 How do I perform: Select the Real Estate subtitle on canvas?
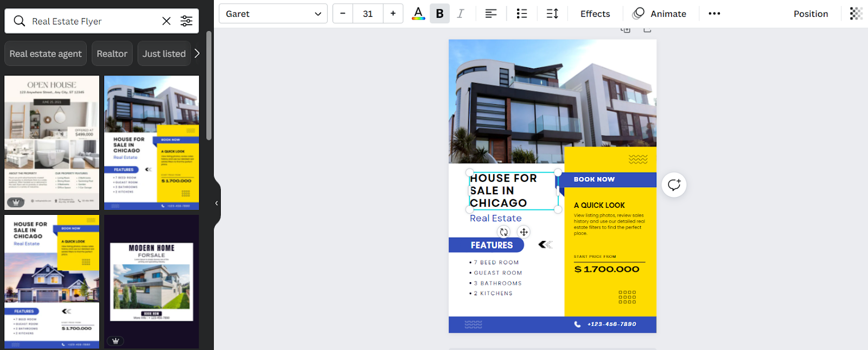click(x=495, y=218)
